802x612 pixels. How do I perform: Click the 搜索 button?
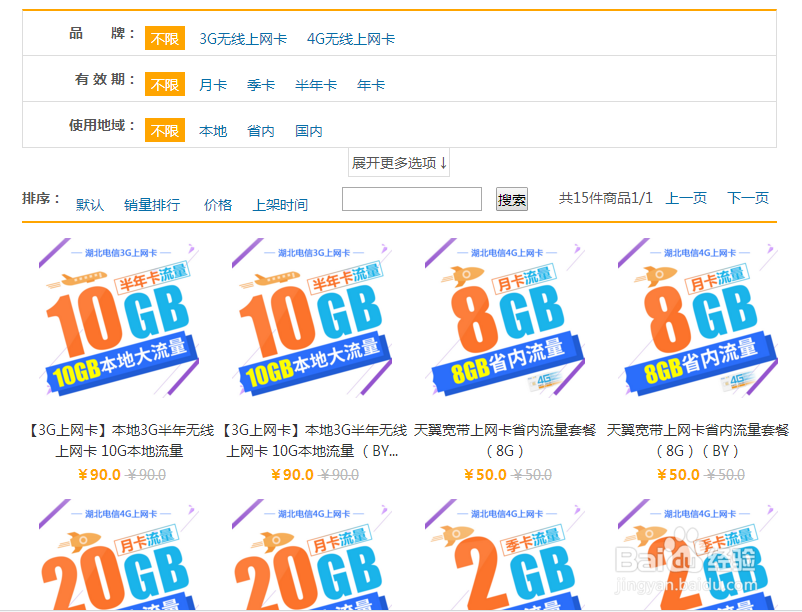click(x=511, y=199)
